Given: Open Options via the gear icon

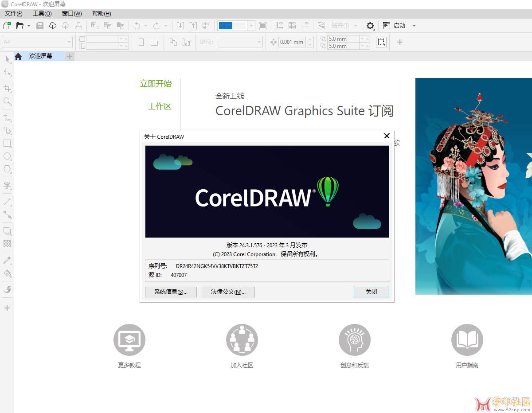Looking at the screenshot, I should pyautogui.click(x=370, y=26).
